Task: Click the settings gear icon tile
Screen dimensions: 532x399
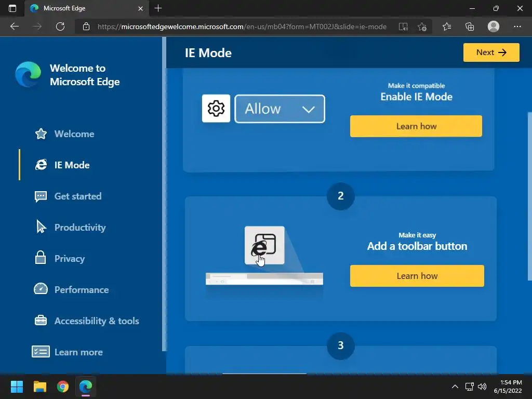Action: pyautogui.click(x=216, y=109)
